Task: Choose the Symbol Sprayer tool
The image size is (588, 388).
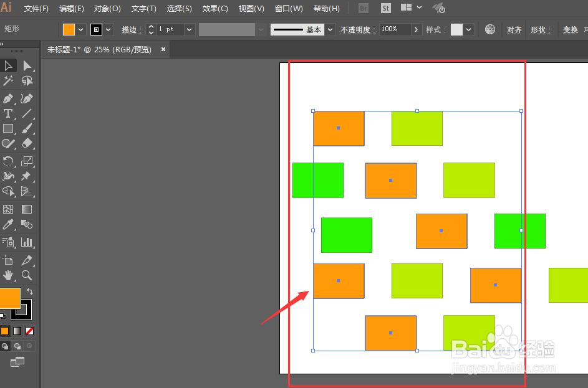Action: [8, 242]
